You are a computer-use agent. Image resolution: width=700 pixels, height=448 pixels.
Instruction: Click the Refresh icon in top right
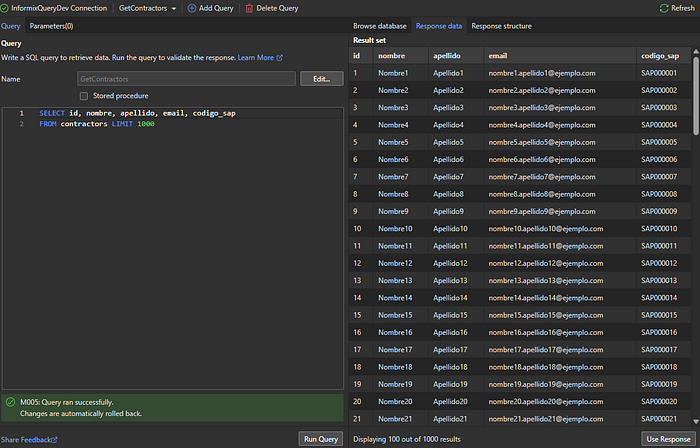[664, 8]
